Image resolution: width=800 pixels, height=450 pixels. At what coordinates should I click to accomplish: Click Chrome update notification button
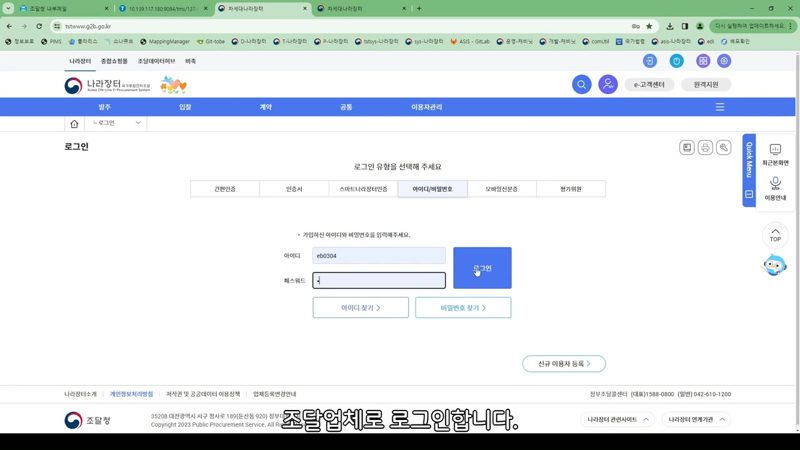753,26
